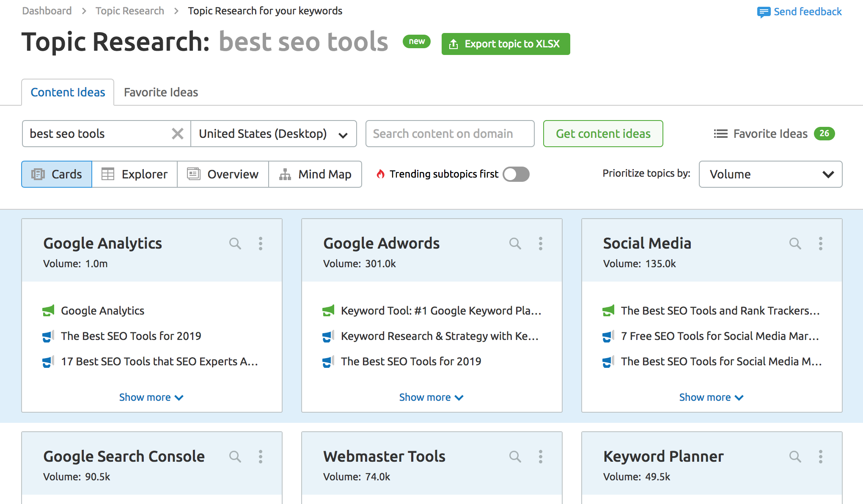
Task: Click the Keyword Planner card title
Action: [x=663, y=457]
